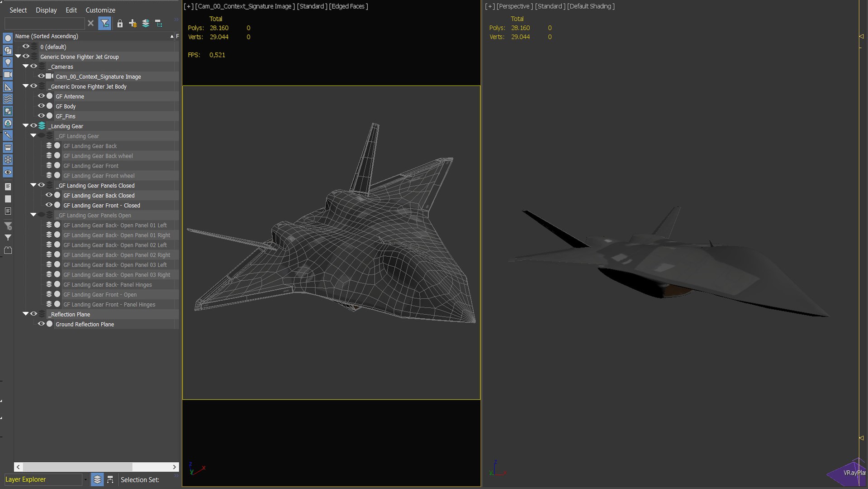Collapse Generic Drone Fighter Jet Group layer
The width and height of the screenshot is (868, 489).
18,57
